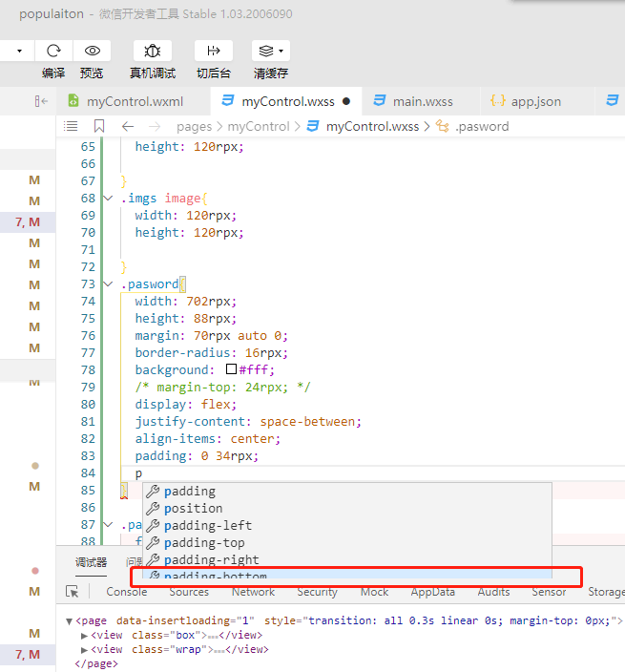Open the Console devtools tab
Viewport: 625px width, 672px height.
(127, 592)
